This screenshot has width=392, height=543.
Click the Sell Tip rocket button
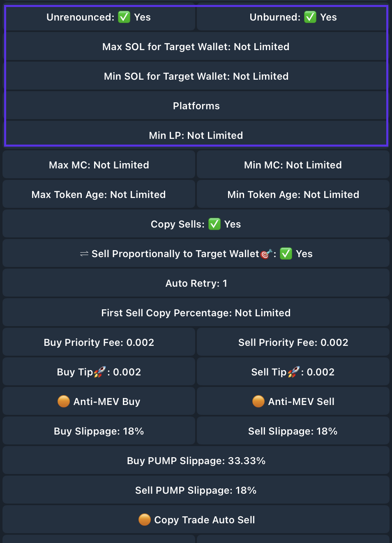pos(293,372)
